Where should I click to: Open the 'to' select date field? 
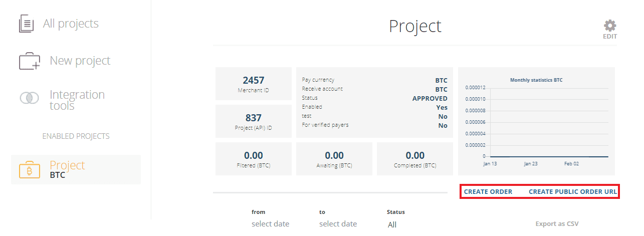(338, 224)
